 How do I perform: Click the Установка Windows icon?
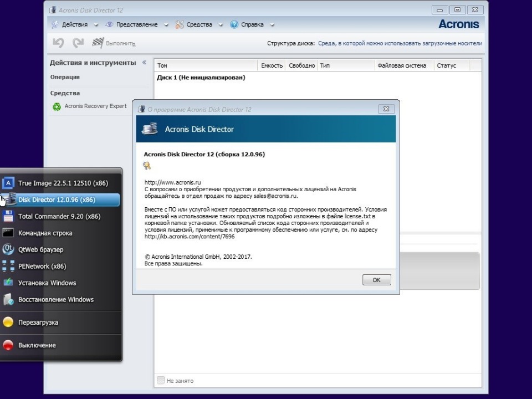click(8, 283)
